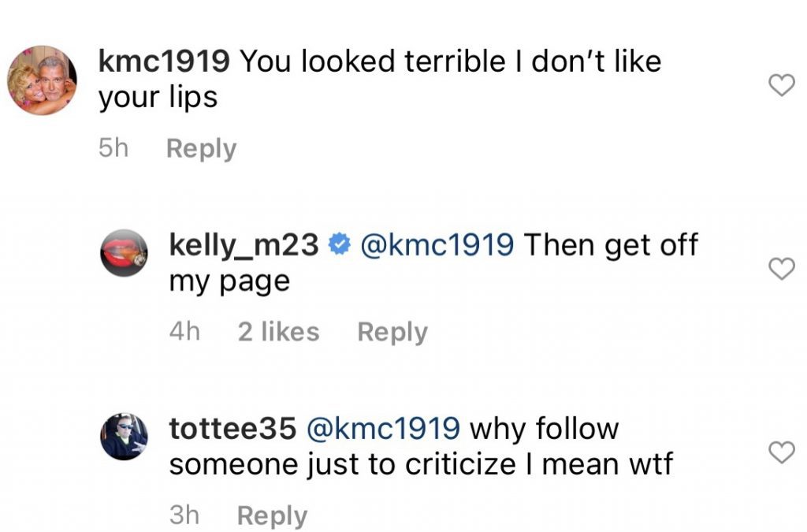Reply to kmc1919's comment
The width and height of the screenshot is (807, 532).
tap(201, 149)
